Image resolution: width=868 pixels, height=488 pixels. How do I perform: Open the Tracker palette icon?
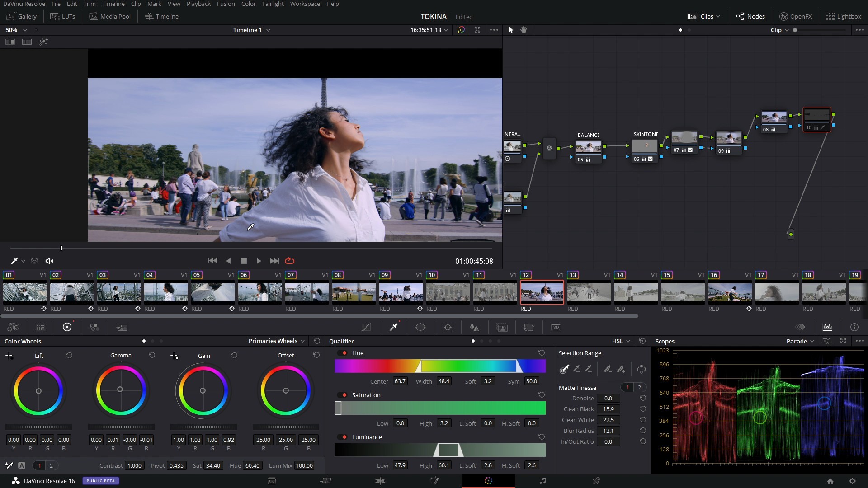[448, 327]
